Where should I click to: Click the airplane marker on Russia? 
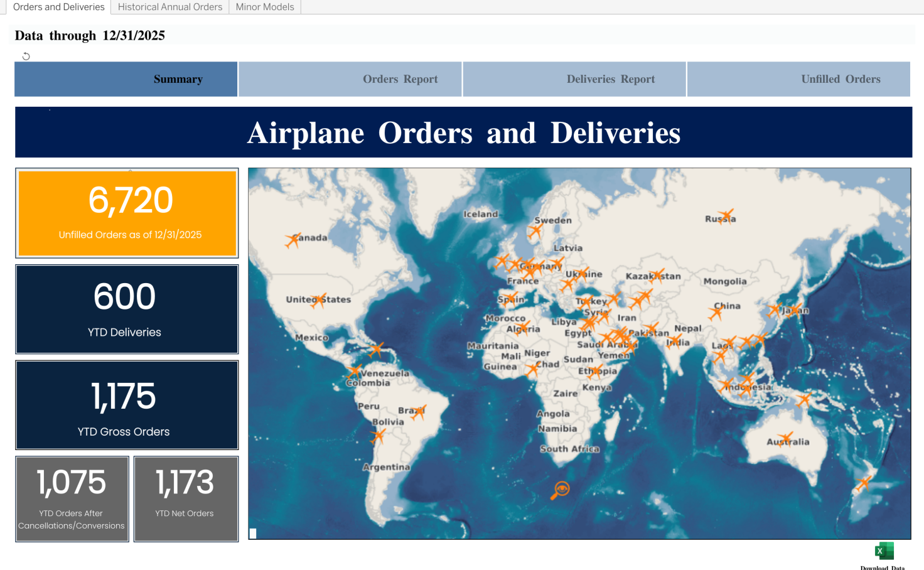pos(726,217)
